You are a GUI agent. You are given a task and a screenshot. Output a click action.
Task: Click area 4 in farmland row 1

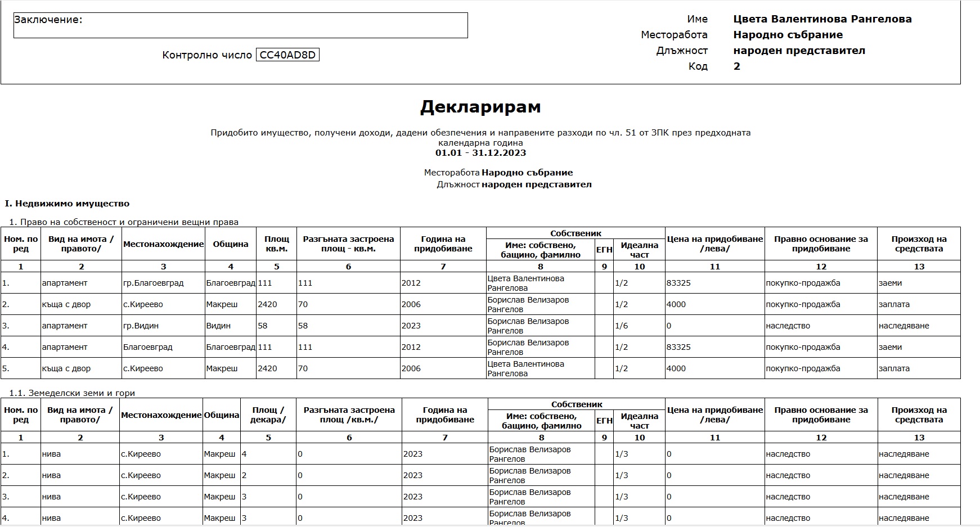pos(244,454)
